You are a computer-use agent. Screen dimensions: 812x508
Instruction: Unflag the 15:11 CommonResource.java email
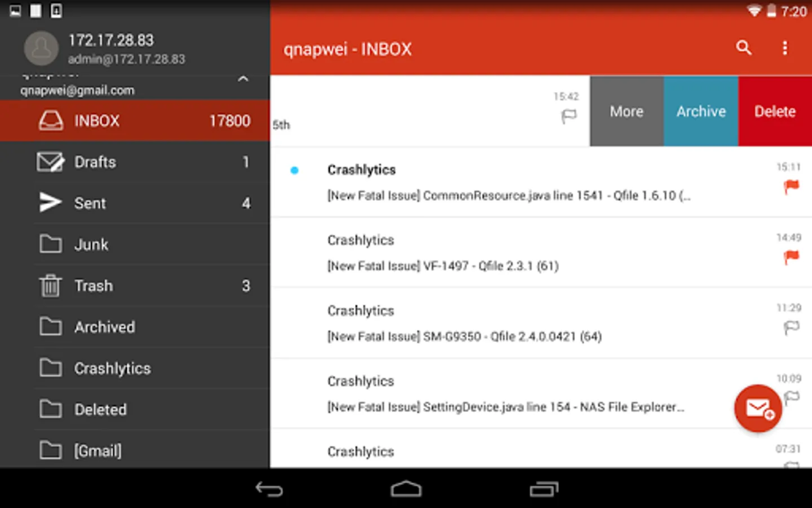(x=792, y=187)
